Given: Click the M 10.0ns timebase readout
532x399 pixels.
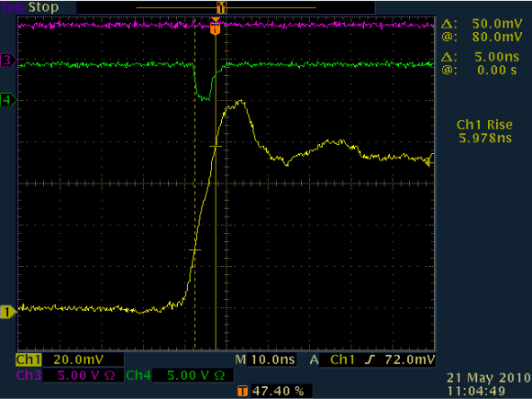Looking at the screenshot, I should coord(265,360).
